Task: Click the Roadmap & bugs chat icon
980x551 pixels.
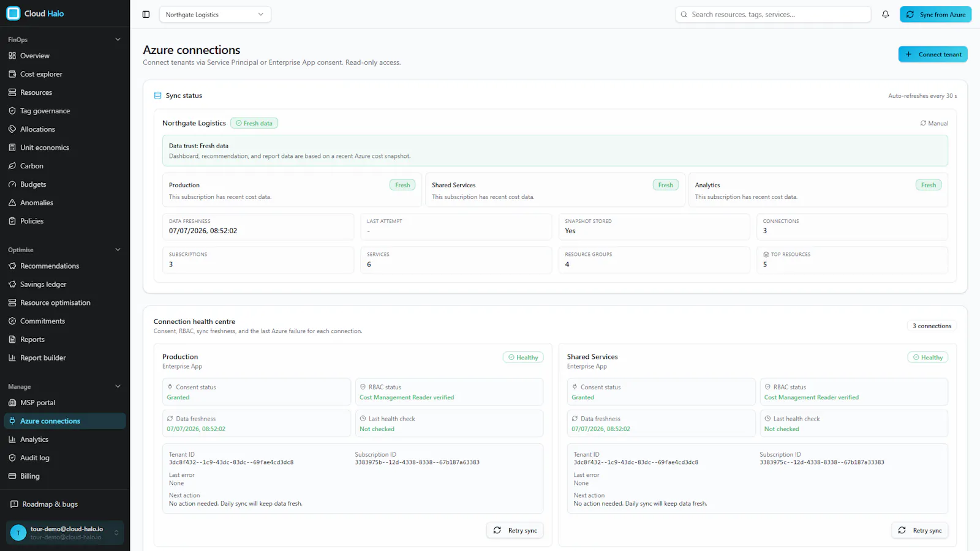Action: coord(14,504)
